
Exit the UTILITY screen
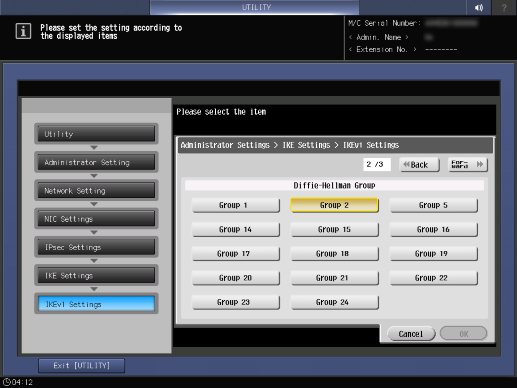click(x=82, y=366)
